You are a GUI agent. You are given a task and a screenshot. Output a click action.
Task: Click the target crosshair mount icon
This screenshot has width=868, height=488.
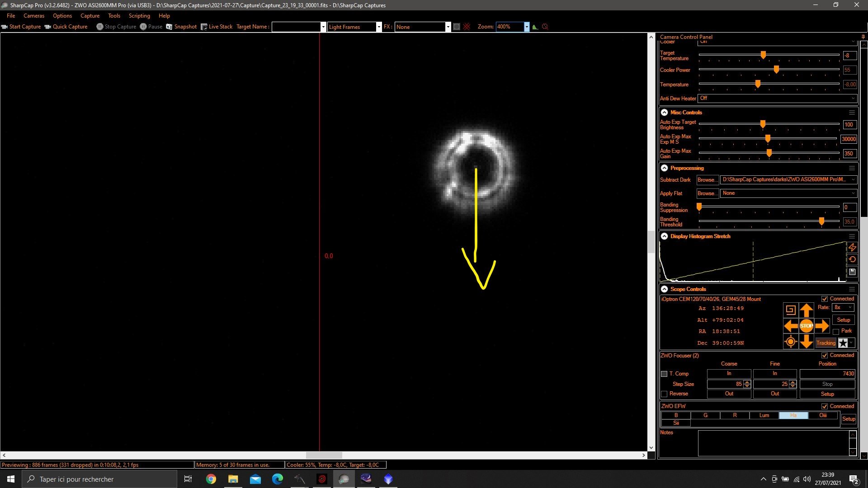pos(790,342)
